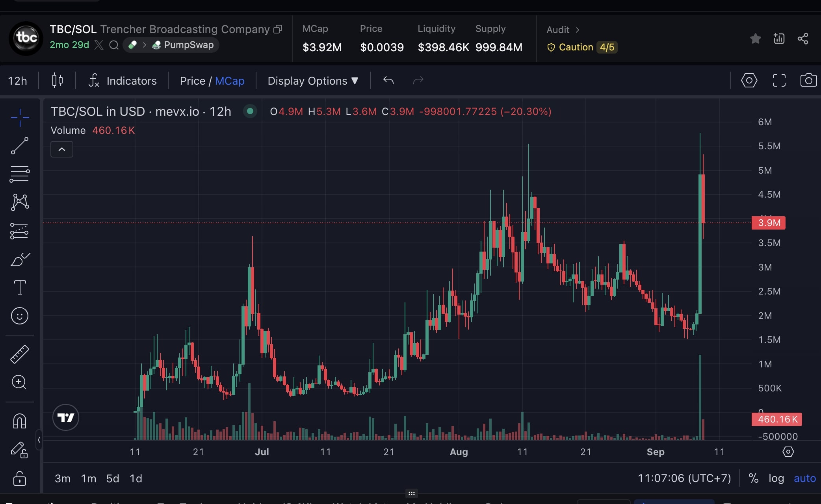This screenshot has height=504, width=821.
Task: Toggle auto scale mode
Action: 804,478
